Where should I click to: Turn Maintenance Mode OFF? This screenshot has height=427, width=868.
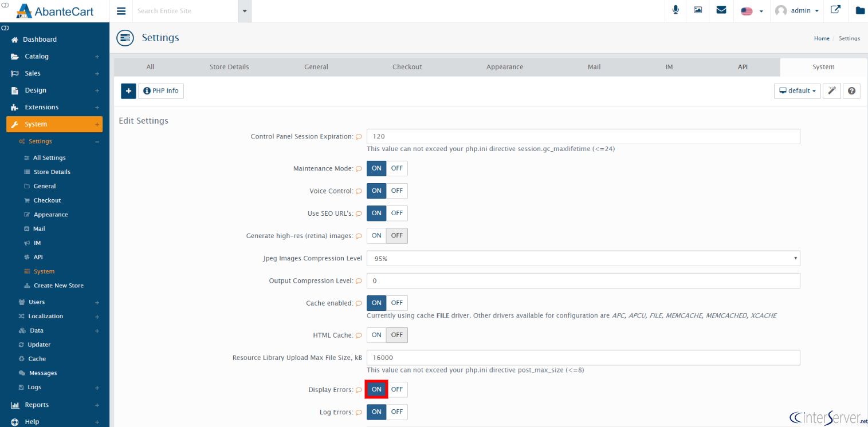[x=397, y=168]
